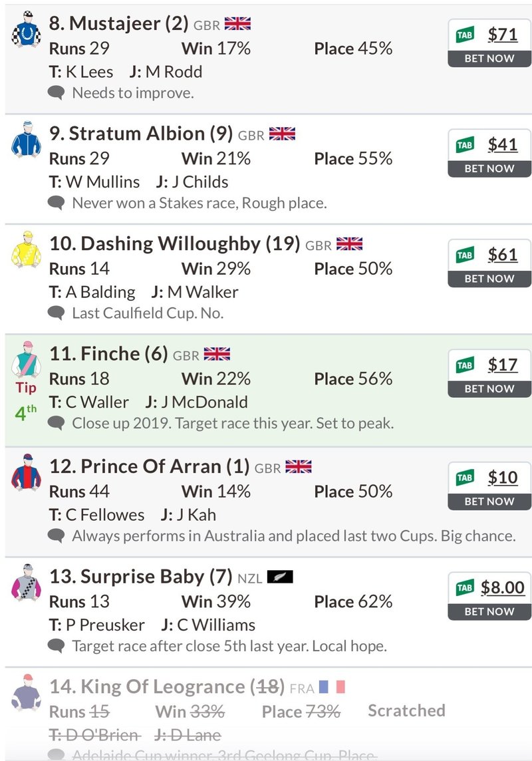Screen dimensions: 532x761
Task: Click Stratum Albion's blue jockey silks icon
Action: pos(27,140)
